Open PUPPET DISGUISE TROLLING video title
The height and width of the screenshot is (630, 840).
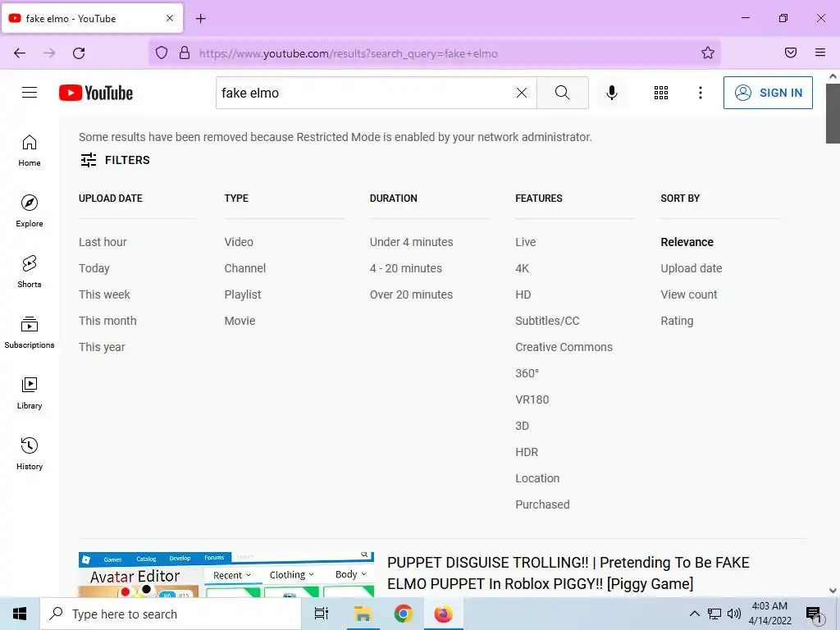(x=568, y=573)
